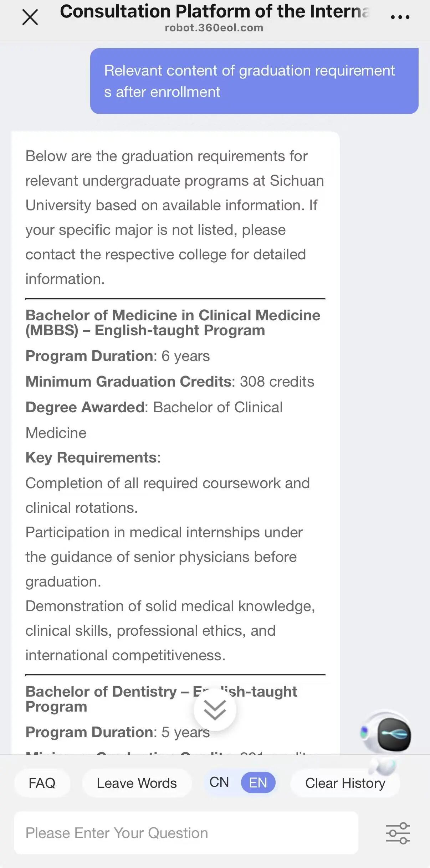Jump to bottom with double-chevron button
The height and width of the screenshot is (868, 430).
tap(215, 709)
